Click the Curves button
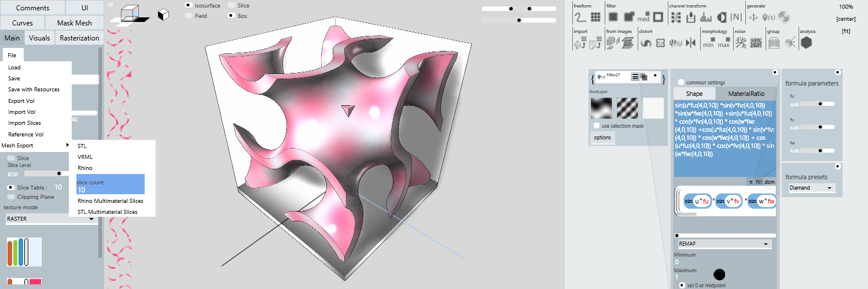The image size is (868, 289). click(23, 23)
